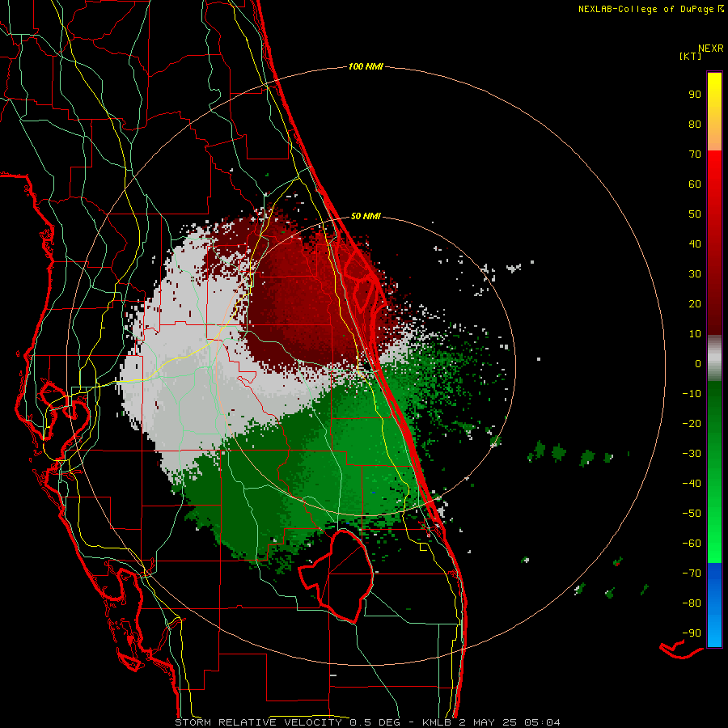728x728 pixels.
Task: Click the 50 value on the velocity scale
Action: 695,214
